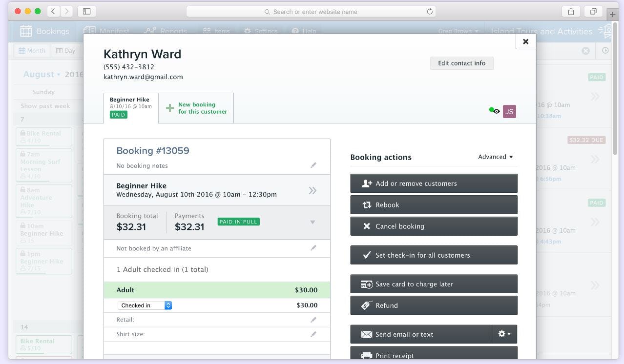
Task: Switch to the Month view tab
Action: (32, 50)
